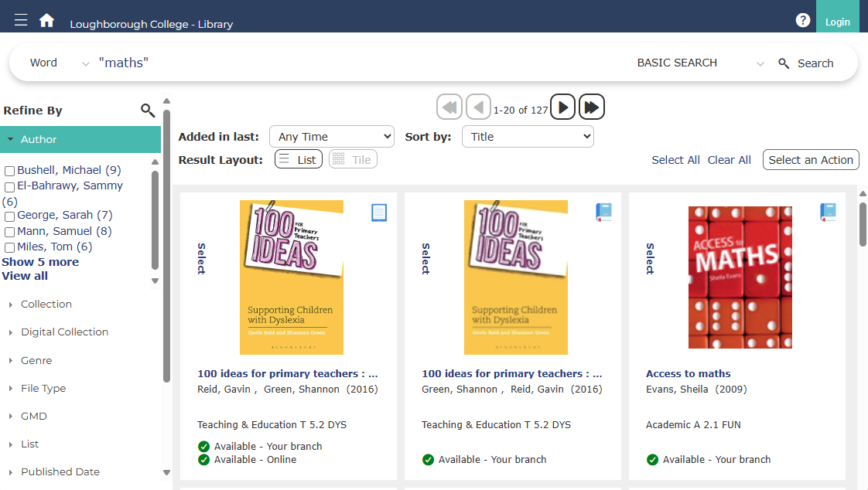This screenshot has width=868, height=490.
Task: Click the Login button
Action: [x=837, y=22]
